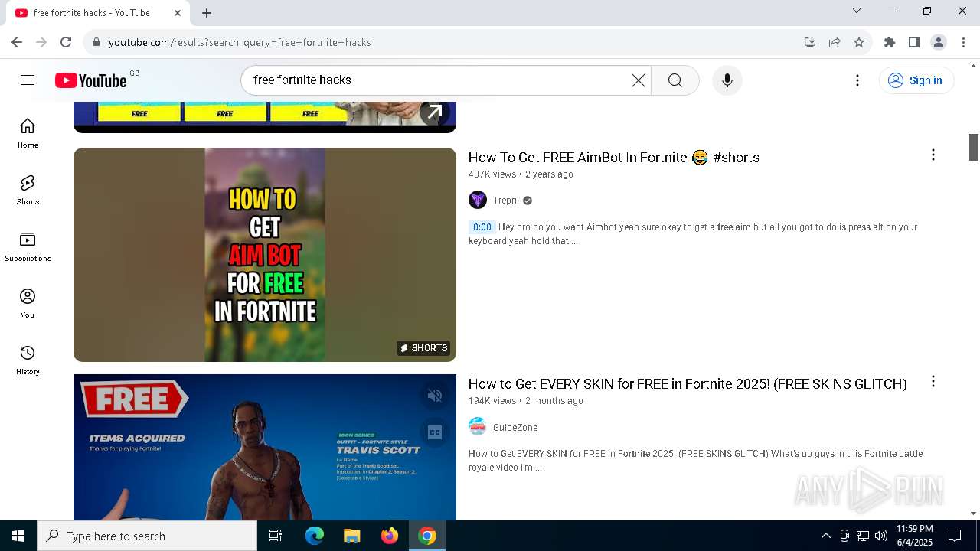The height and width of the screenshot is (551, 980).
Task: Open a new browser tab
Action: coord(207,13)
